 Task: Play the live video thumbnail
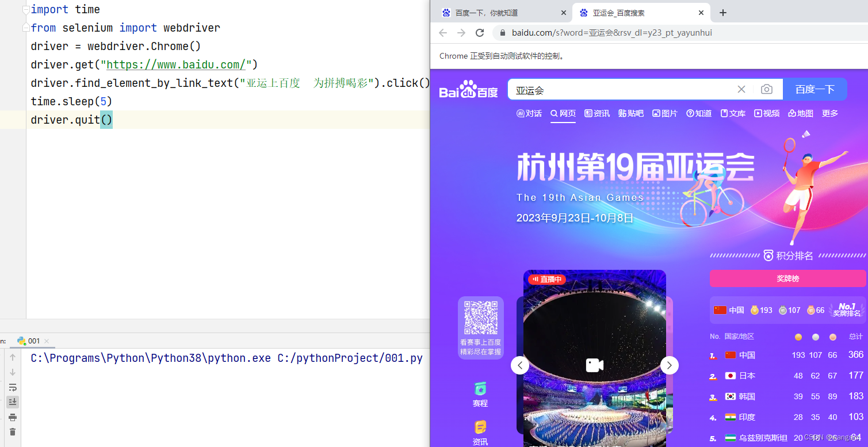tap(595, 365)
